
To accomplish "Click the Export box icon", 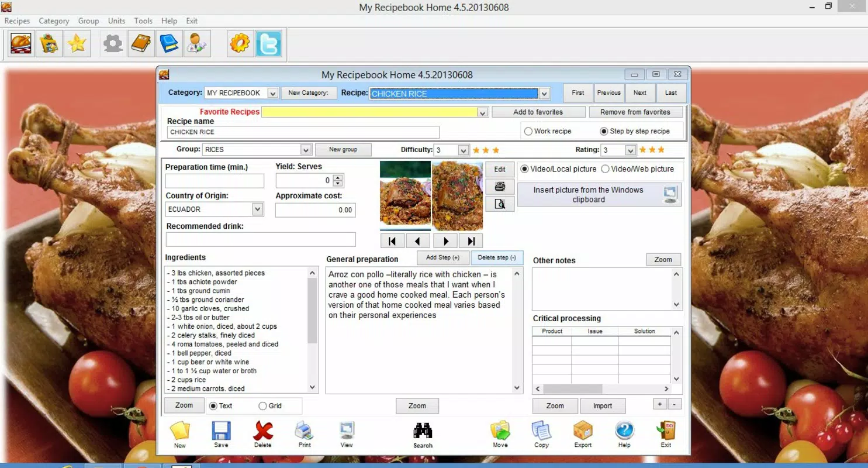I will pyautogui.click(x=583, y=435).
